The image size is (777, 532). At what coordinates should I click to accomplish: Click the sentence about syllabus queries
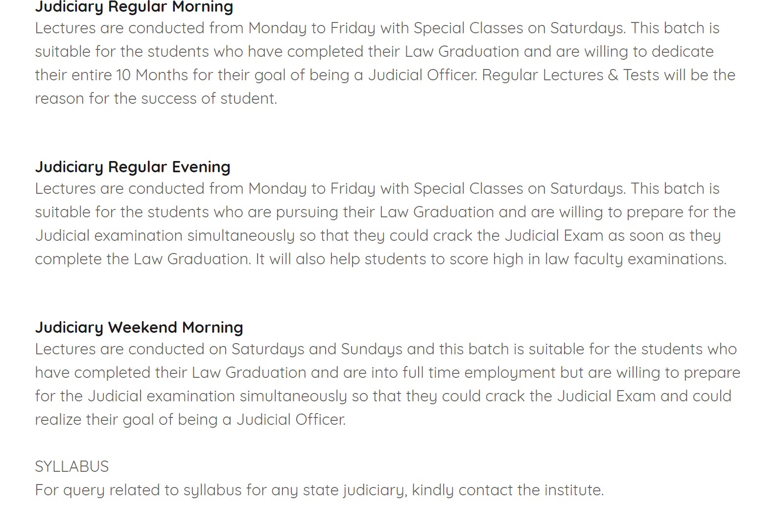pos(319,490)
